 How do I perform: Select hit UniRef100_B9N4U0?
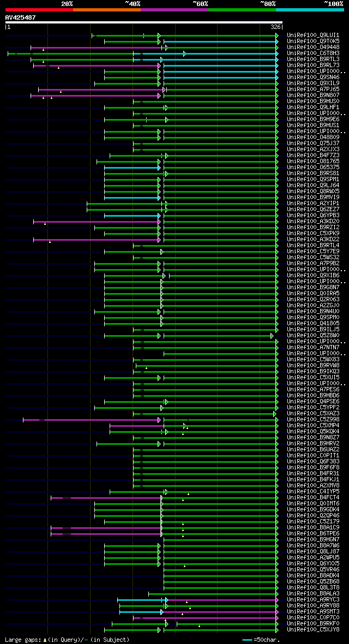point(313,312)
